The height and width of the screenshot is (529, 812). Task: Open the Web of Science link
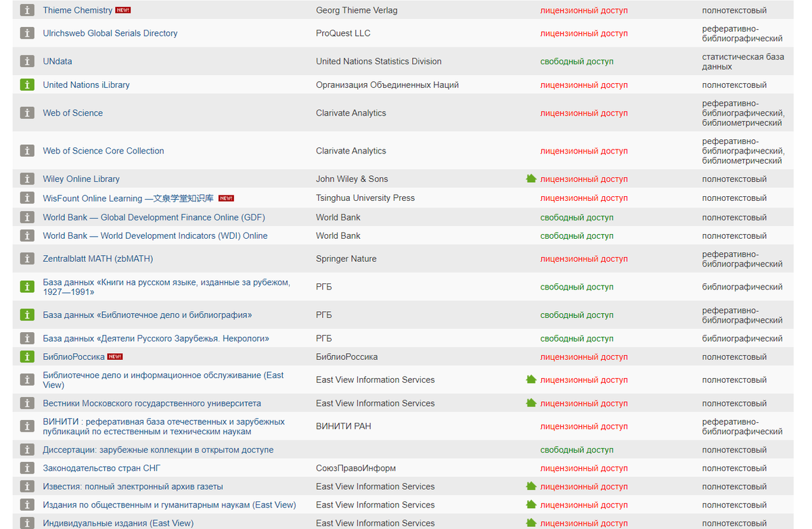(73, 113)
